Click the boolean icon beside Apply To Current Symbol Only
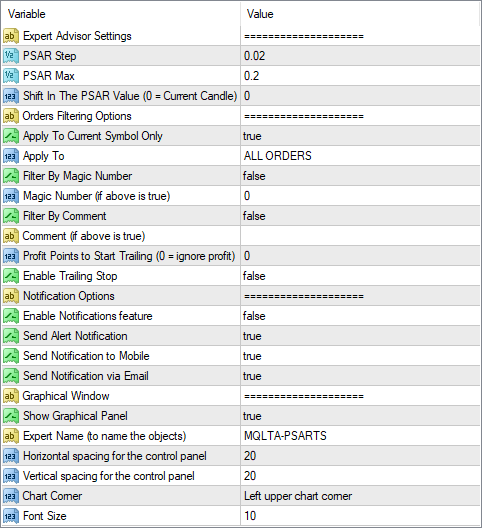 pyautogui.click(x=11, y=136)
